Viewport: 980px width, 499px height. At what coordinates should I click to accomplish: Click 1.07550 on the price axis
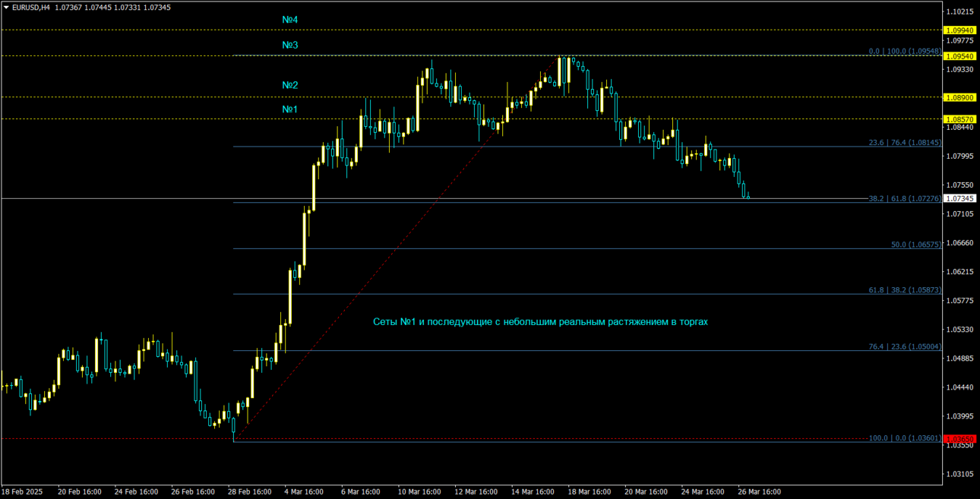point(960,185)
